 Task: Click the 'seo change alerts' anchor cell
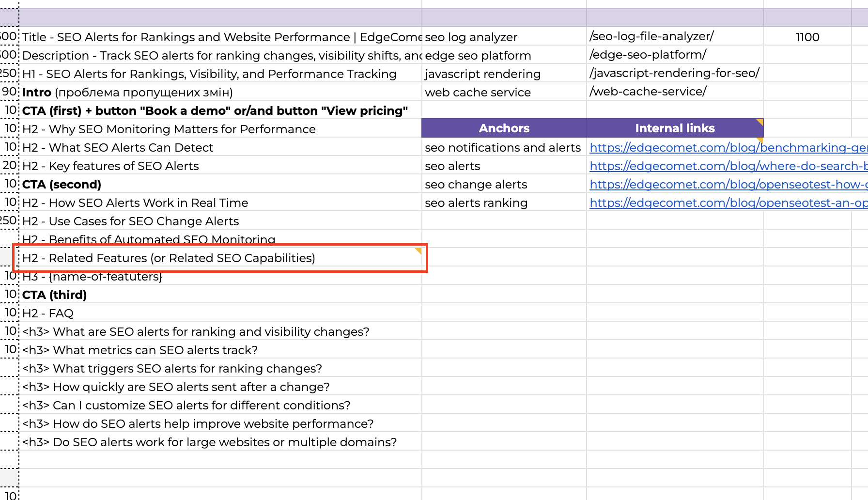pos(504,184)
